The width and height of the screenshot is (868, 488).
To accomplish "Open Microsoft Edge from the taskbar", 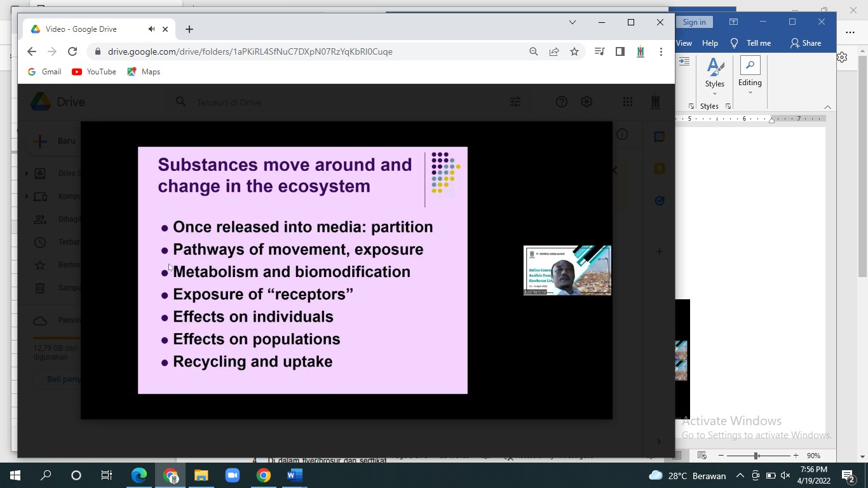I will [139, 475].
